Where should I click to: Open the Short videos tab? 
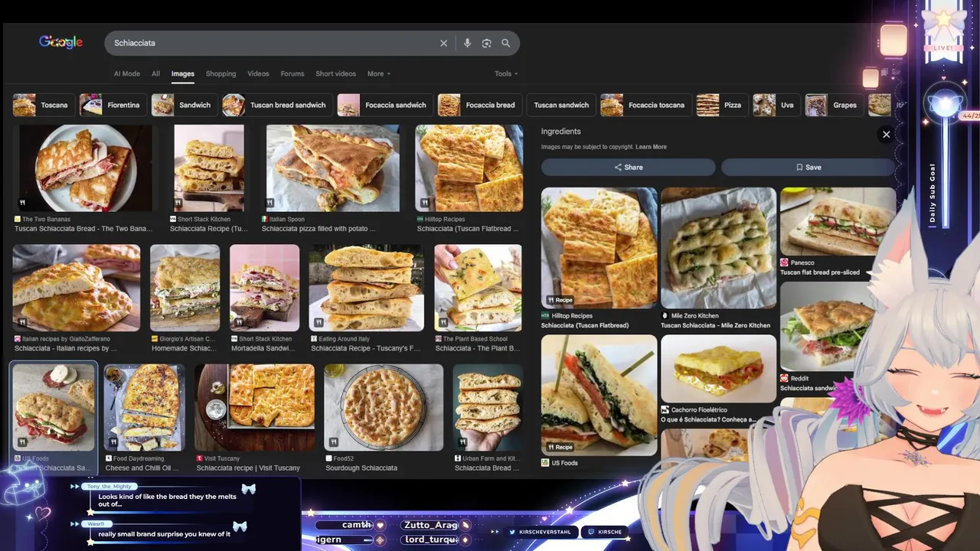tap(335, 73)
